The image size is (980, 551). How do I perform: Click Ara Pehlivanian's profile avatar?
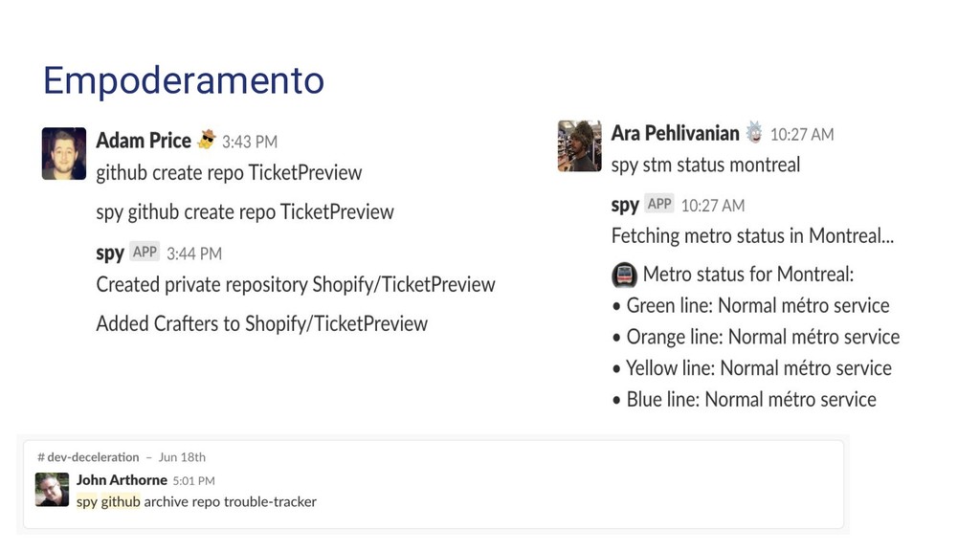pyautogui.click(x=579, y=145)
